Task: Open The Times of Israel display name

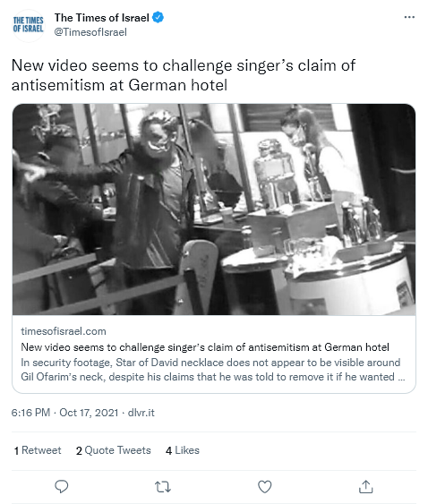Action: (x=101, y=18)
